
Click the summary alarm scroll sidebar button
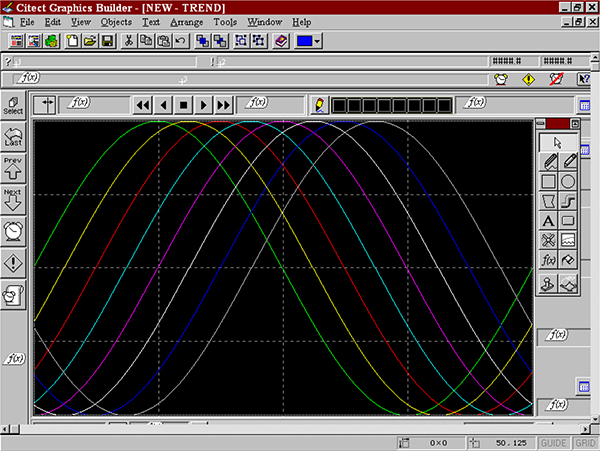click(x=13, y=295)
